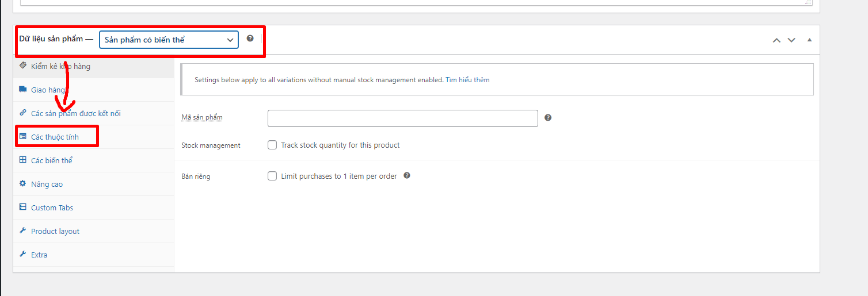The width and height of the screenshot is (868, 296).
Task: Click the Các thuộc tính attributes icon
Action: (x=23, y=137)
